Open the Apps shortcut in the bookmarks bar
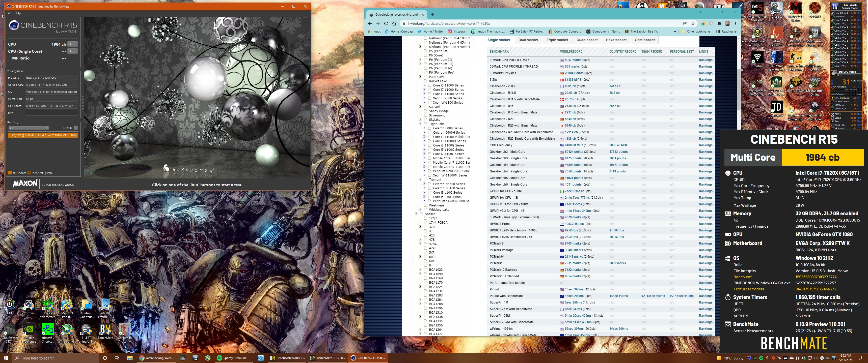The image size is (868, 363). [374, 31]
